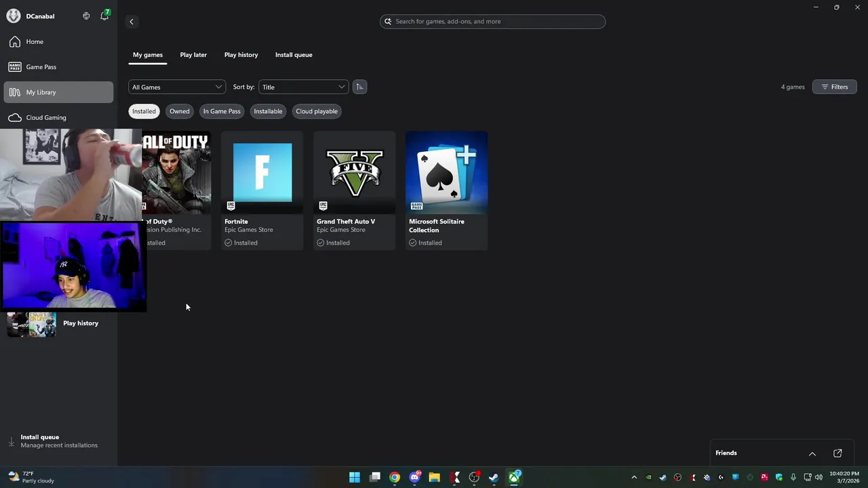Click the Epic badge on GTA V
This screenshot has height=488, width=868.
point(323,205)
